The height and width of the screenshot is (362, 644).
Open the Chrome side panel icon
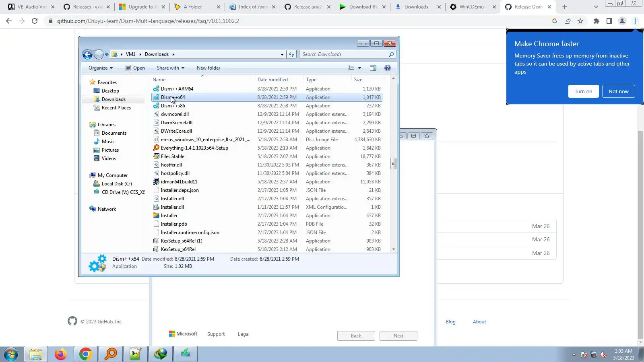[x=609, y=21]
